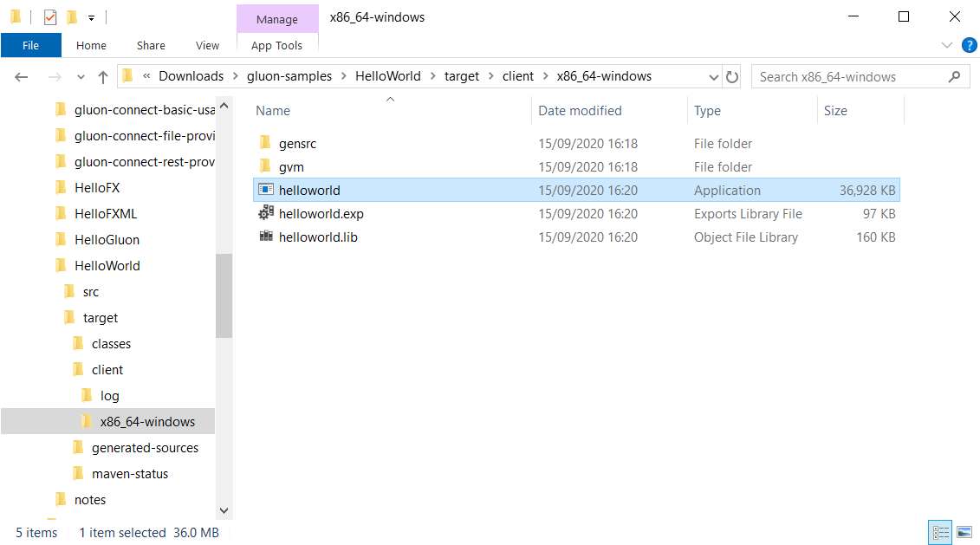
Task: Open the File ribbon tab
Action: [30, 45]
